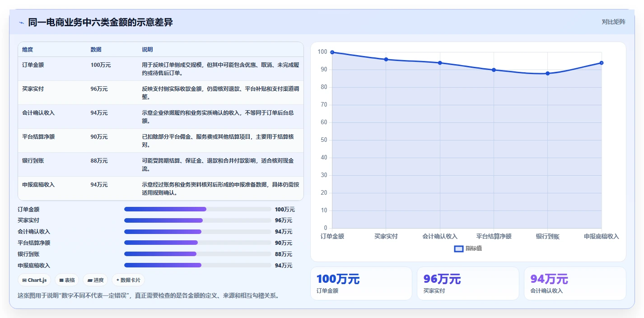The width and height of the screenshot is (644, 318).
Task: Click the chart data point for 订单金额
Action: point(332,52)
